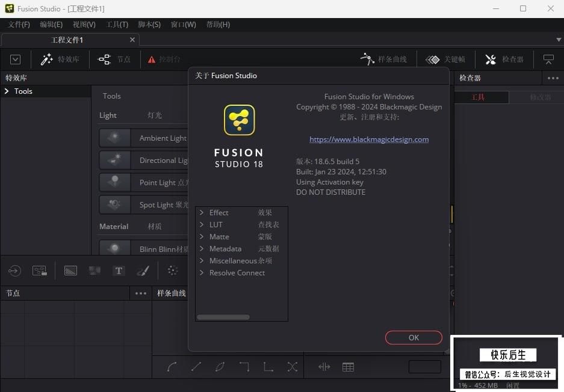Add a Fast Noise tool from the dotted icon
564x392 pixels.
pos(95,271)
